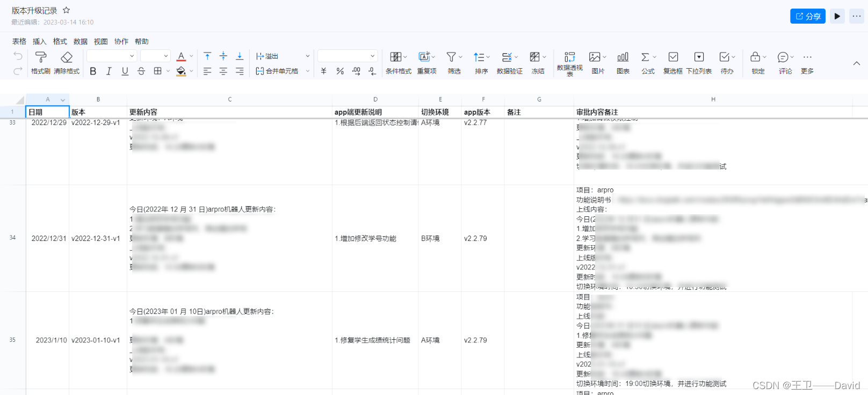Screen dimensions: 868x395
Task: Open the 视图 menu
Action: coord(101,41)
